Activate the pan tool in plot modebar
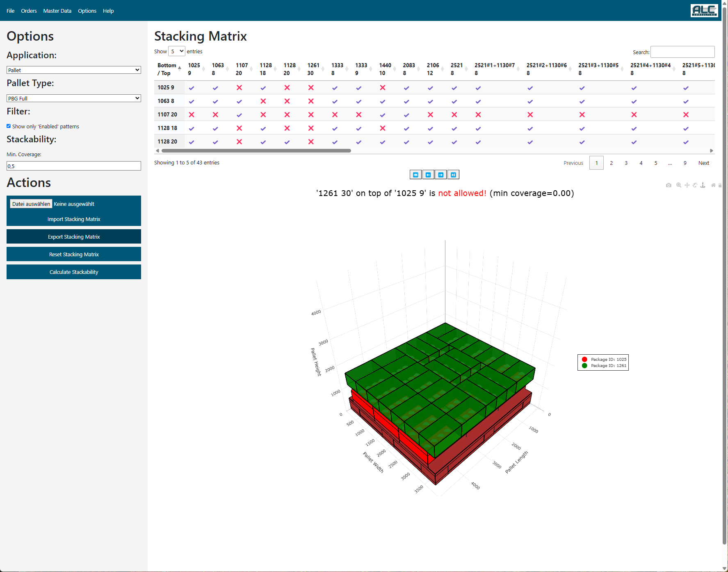 [x=687, y=185]
